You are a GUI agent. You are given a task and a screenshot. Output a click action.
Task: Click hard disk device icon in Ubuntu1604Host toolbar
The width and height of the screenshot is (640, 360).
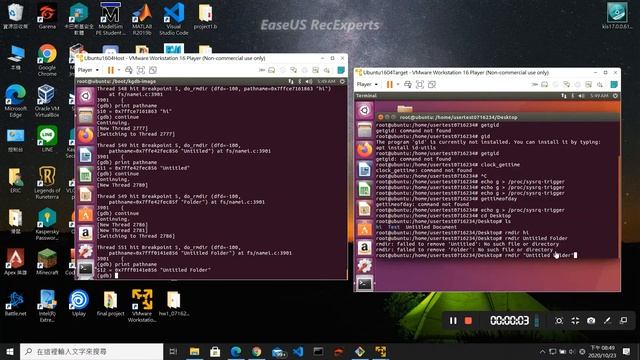271,70
